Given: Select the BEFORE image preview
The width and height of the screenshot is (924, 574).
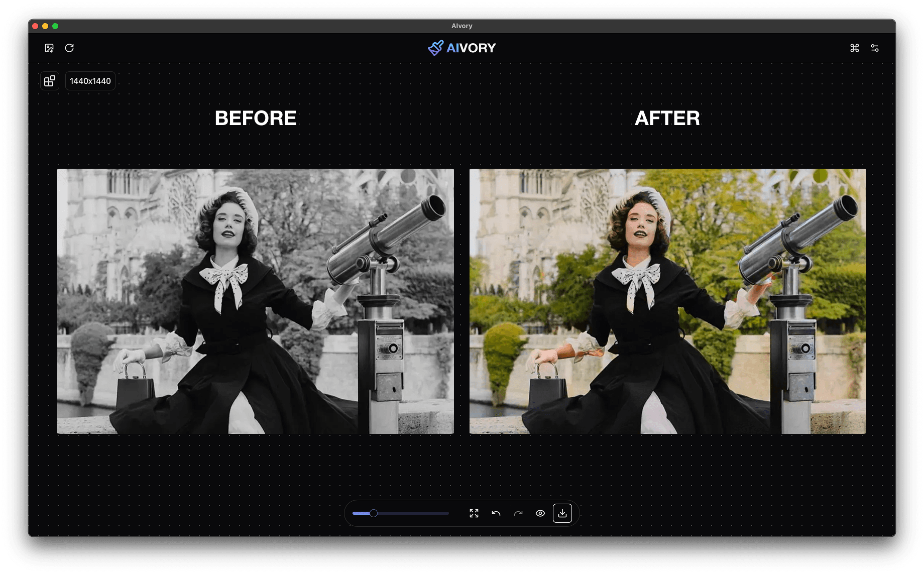Looking at the screenshot, I should (256, 300).
